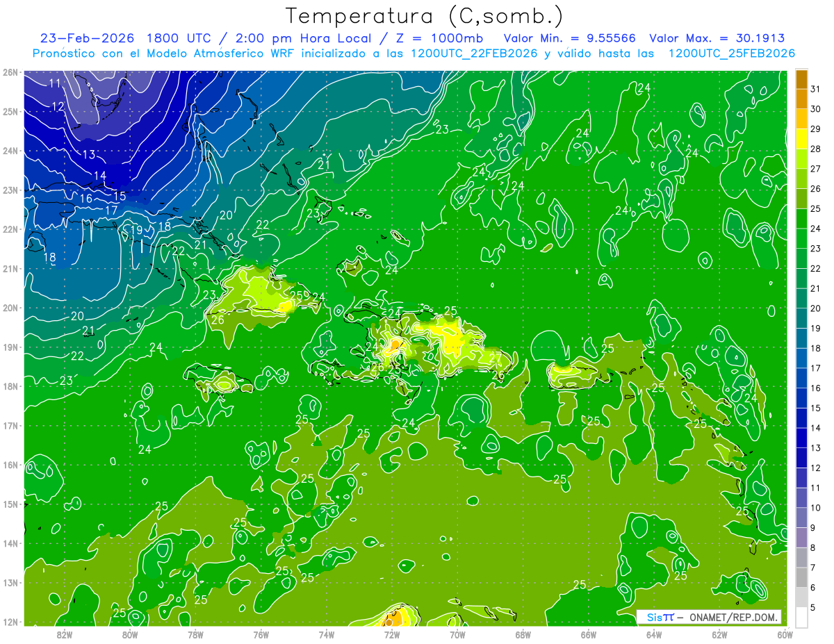Select the '78W' longitude axis label
Image resolution: width=834 pixels, height=644 pixels.
click(195, 634)
